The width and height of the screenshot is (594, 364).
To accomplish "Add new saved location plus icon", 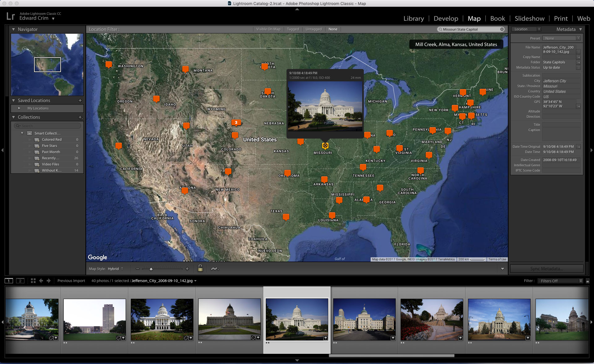I will click(x=80, y=101).
